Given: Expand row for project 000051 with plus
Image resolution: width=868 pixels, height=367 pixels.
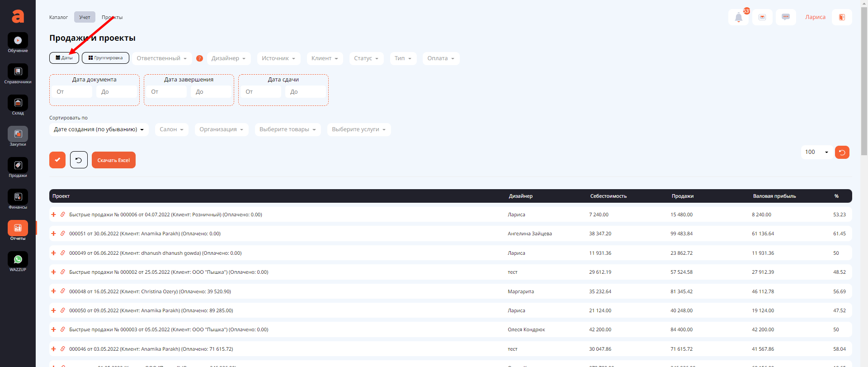Looking at the screenshot, I should coord(53,234).
